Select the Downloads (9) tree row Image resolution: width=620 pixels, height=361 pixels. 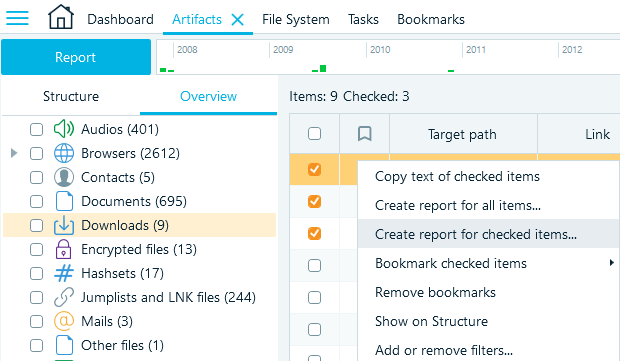(x=139, y=225)
